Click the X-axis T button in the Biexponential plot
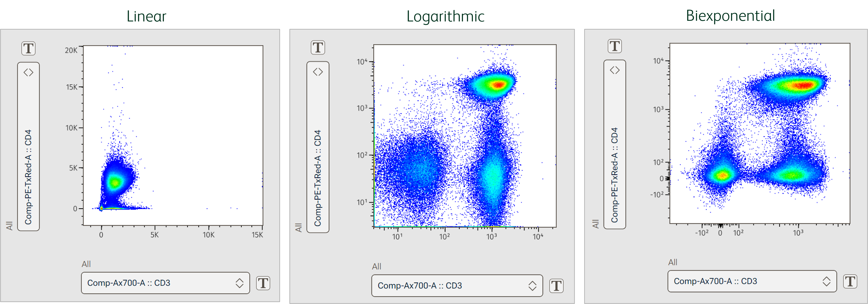The image size is (868, 304). 850,281
